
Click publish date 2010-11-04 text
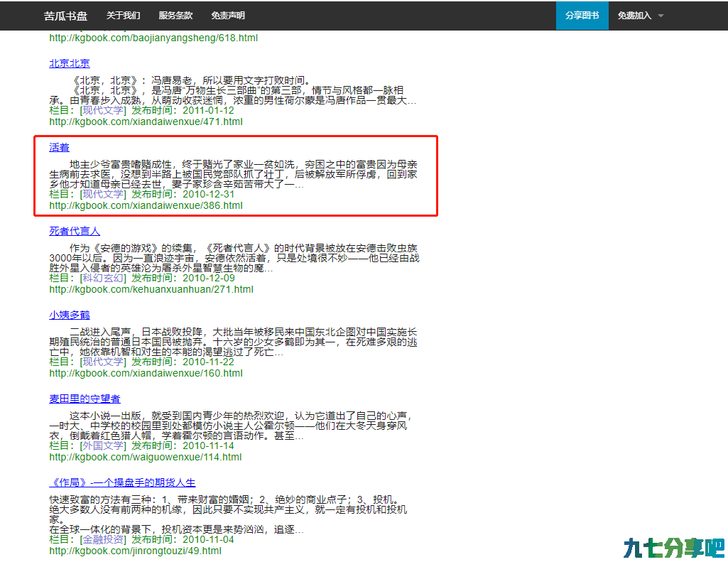[208, 539]
